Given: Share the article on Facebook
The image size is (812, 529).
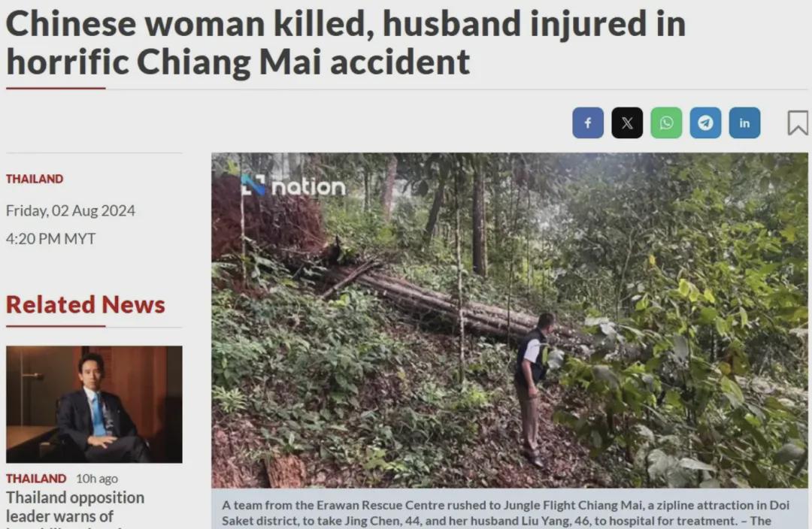Looking at the screenshot, I should (x=588, y=122).
